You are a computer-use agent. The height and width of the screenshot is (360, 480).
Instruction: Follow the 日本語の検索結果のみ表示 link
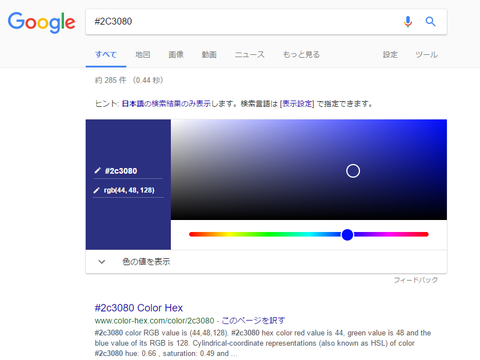coord(166,104)
